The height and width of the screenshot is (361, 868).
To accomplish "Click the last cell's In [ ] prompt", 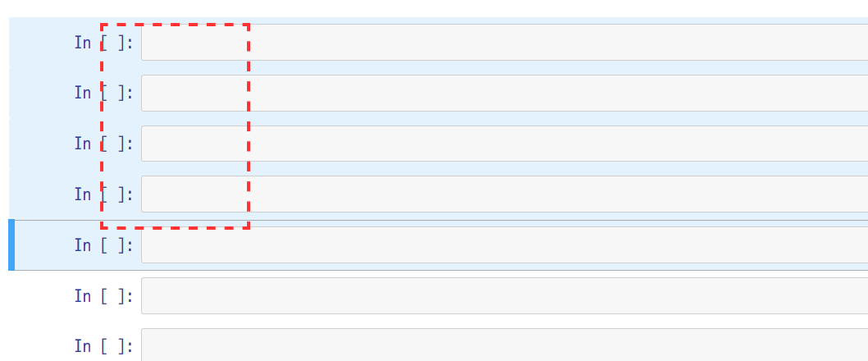I will click(x=103, y=346).
